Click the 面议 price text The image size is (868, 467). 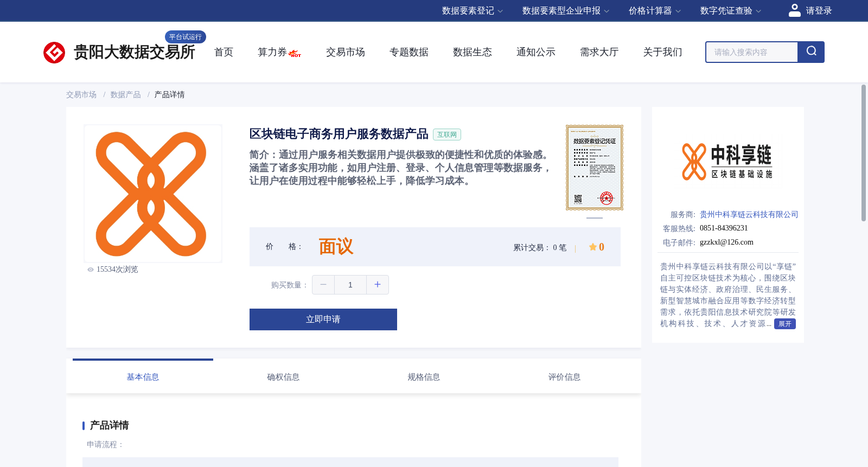[336, 247]
